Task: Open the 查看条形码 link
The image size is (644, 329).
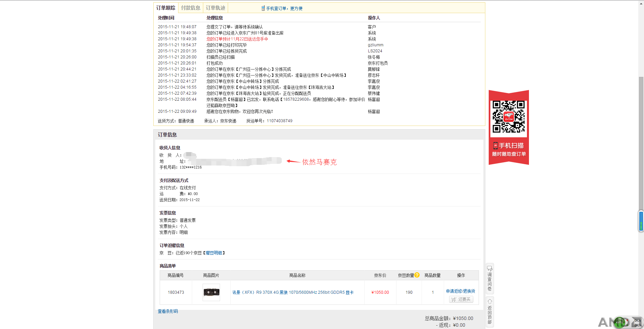Action: 168,311
